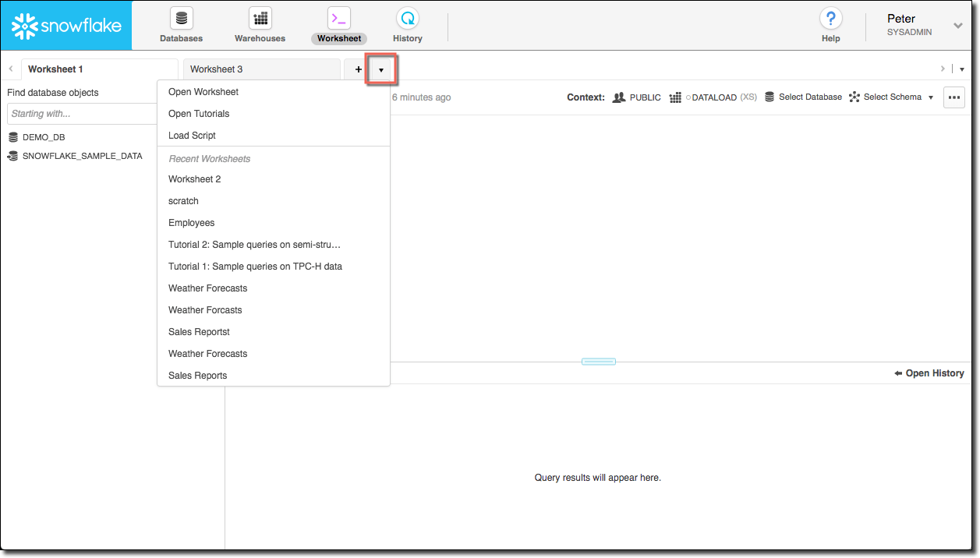Open the Warehouses page icon
The width and height of the screenshot is (980, 558).
260,18
